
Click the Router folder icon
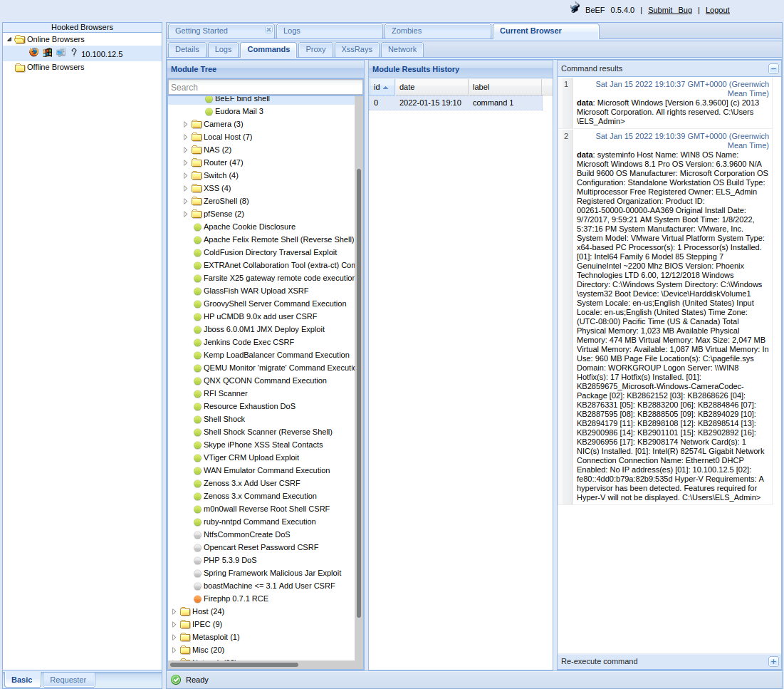tap(197, 162)
